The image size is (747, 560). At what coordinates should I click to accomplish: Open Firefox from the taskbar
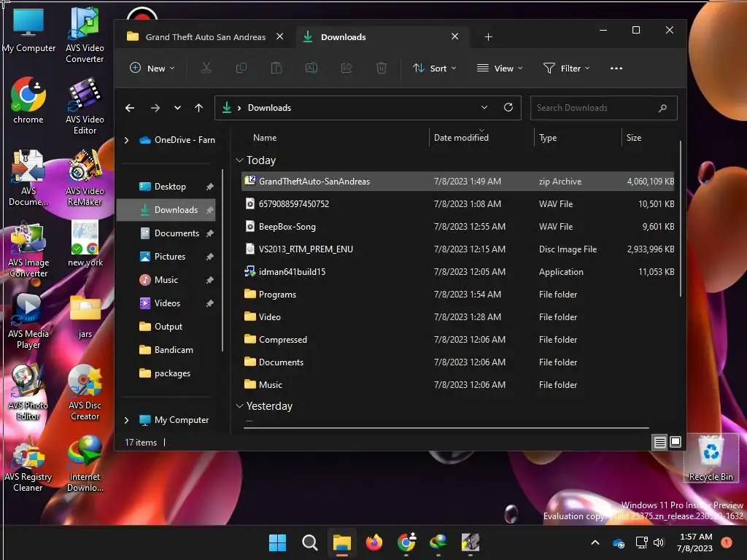(374, 542)
